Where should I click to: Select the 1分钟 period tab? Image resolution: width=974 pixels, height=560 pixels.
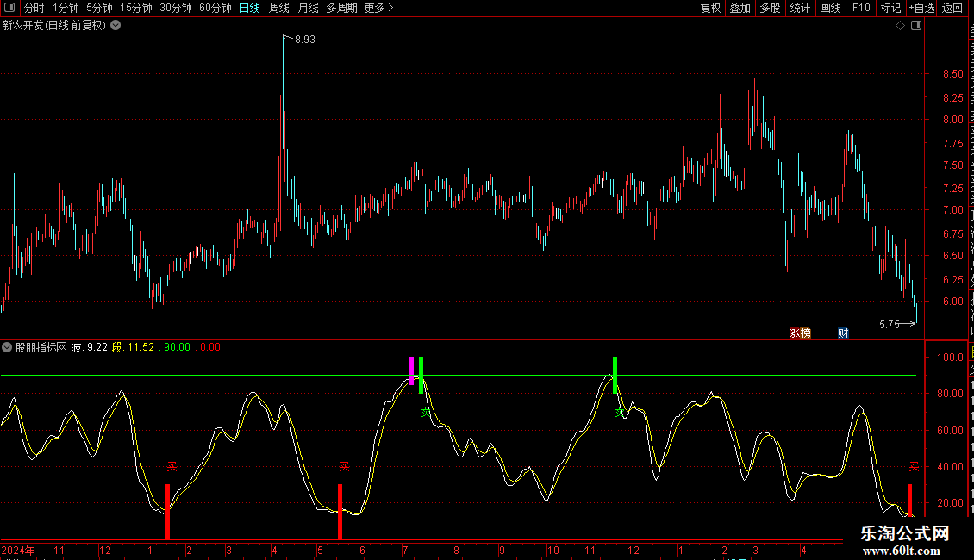click(66, 8)
